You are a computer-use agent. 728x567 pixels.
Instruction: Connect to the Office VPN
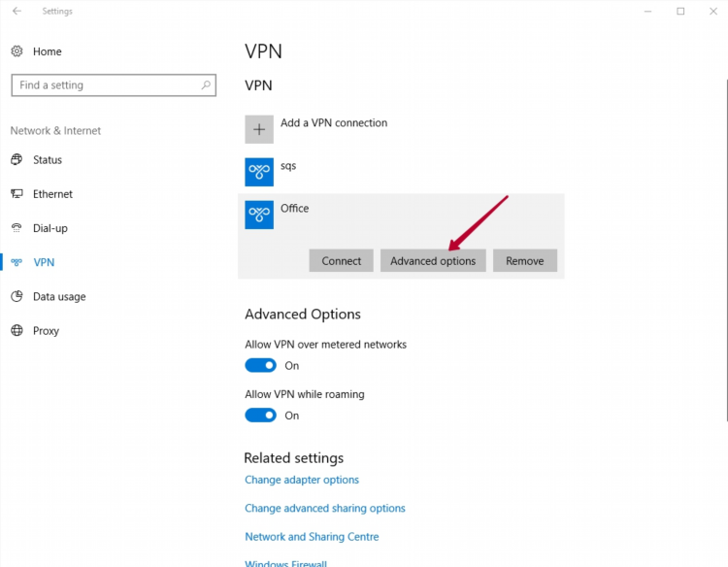point(342,260)
